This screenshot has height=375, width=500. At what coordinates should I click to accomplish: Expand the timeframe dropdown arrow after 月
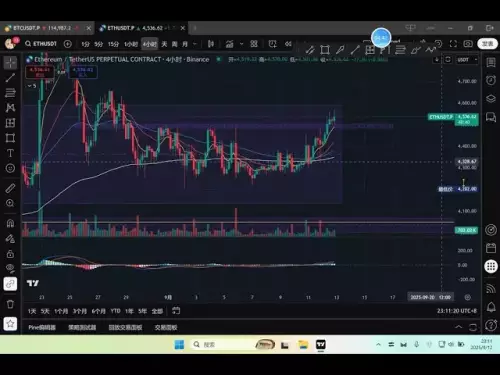195,44
